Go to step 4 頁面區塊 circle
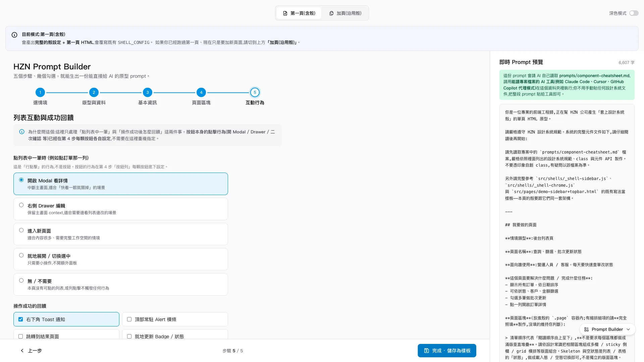 (201, 92)
